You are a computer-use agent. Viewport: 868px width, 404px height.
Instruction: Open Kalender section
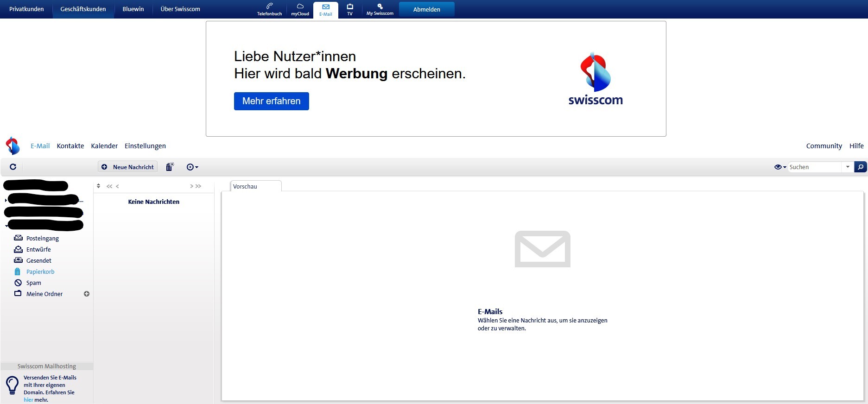pyautogui.click(x=104, y=146)
